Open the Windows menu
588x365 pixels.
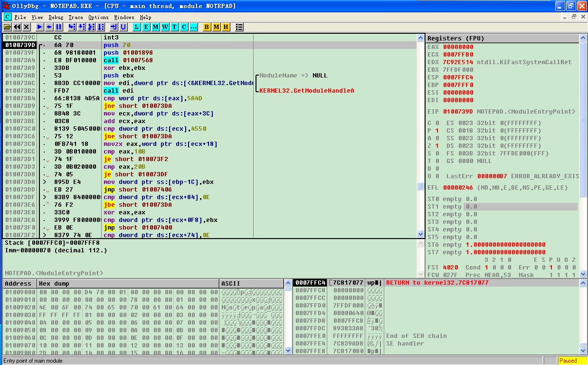tap(124, 17)
